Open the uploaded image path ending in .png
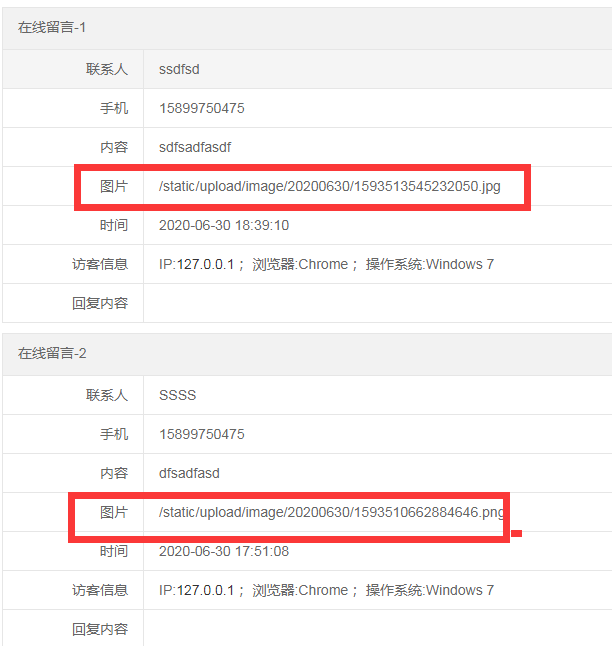 click(331, 513)
